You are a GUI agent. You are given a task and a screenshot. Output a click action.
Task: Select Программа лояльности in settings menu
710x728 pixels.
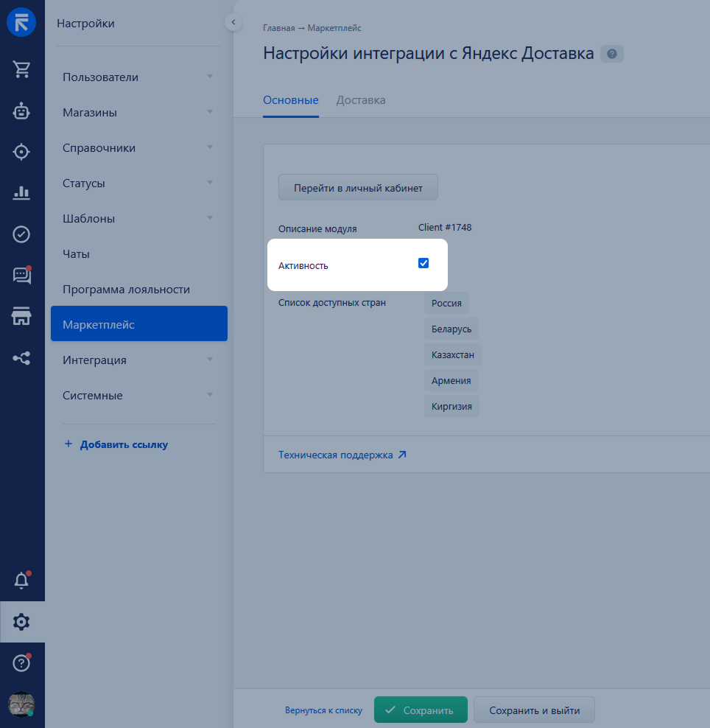click(126, 290)
